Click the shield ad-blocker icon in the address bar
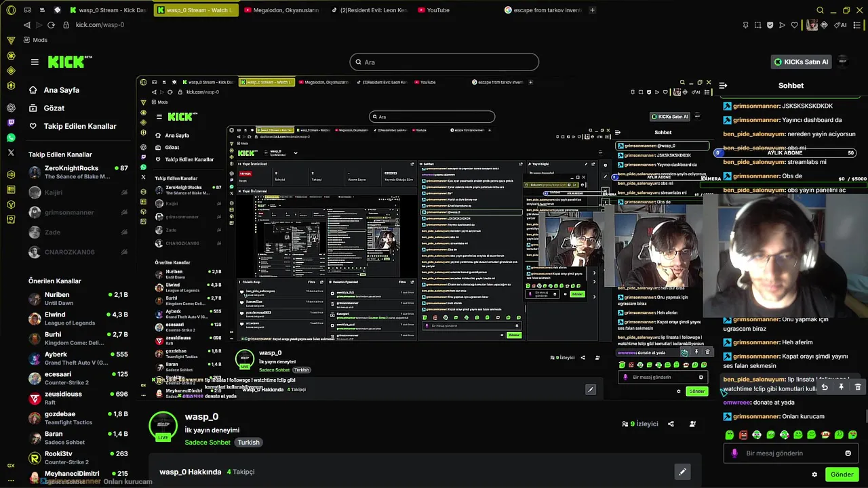 770,25
